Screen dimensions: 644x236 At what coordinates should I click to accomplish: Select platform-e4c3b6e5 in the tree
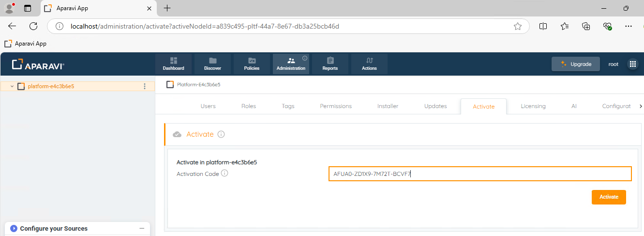click(x=51, y=86)
